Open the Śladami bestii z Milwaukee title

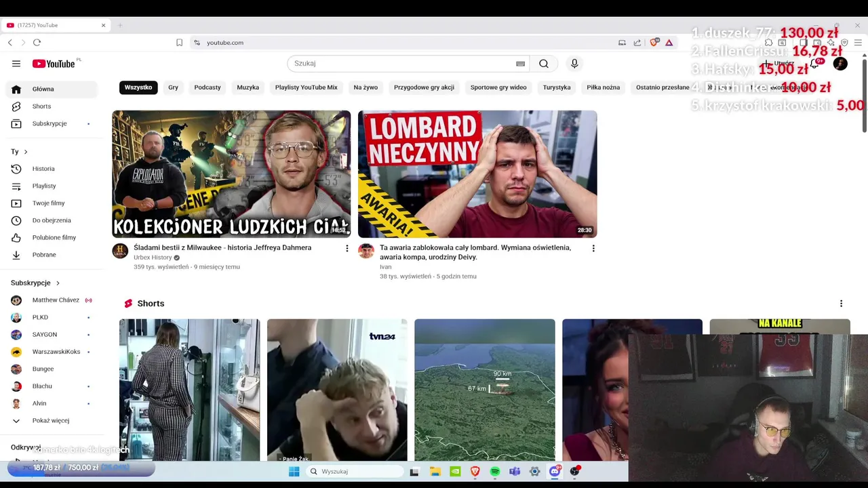click(222, 247)
